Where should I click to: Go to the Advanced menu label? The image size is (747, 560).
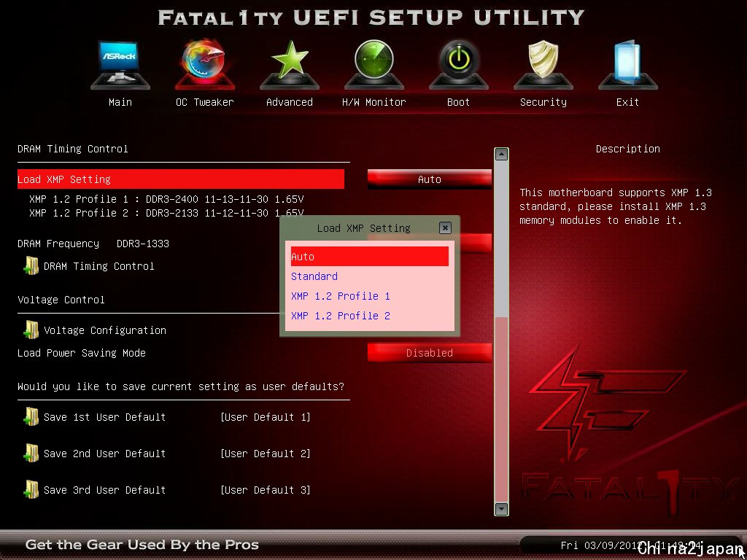(x=290, y=102)
